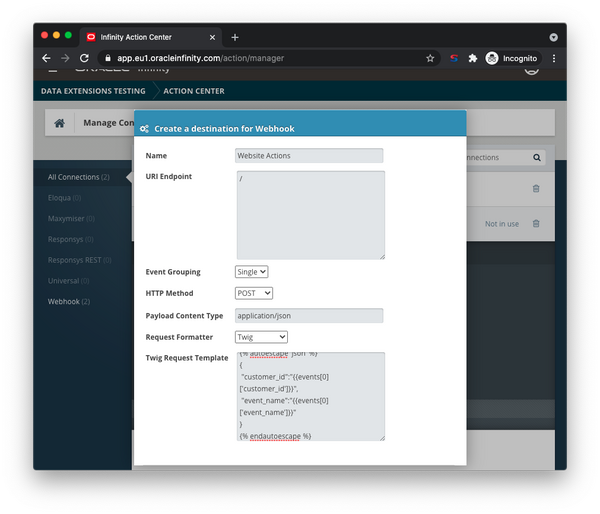The image size is (600, 514).
Task: Click the Manage Connections heading
Action: pos(109,123)
